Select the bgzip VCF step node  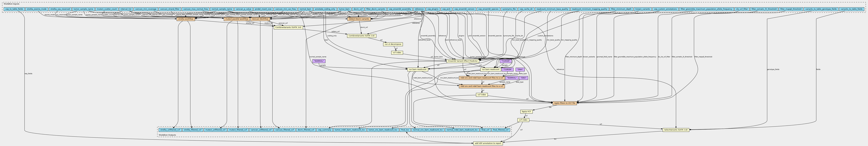point(526,111)
